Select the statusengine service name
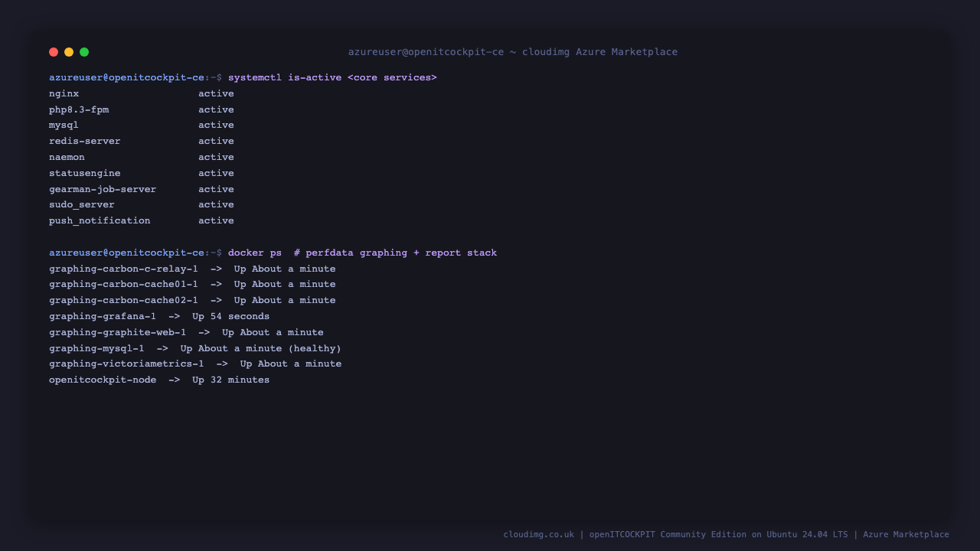This screenshot has height=551, width=980. tap(85, 173)
